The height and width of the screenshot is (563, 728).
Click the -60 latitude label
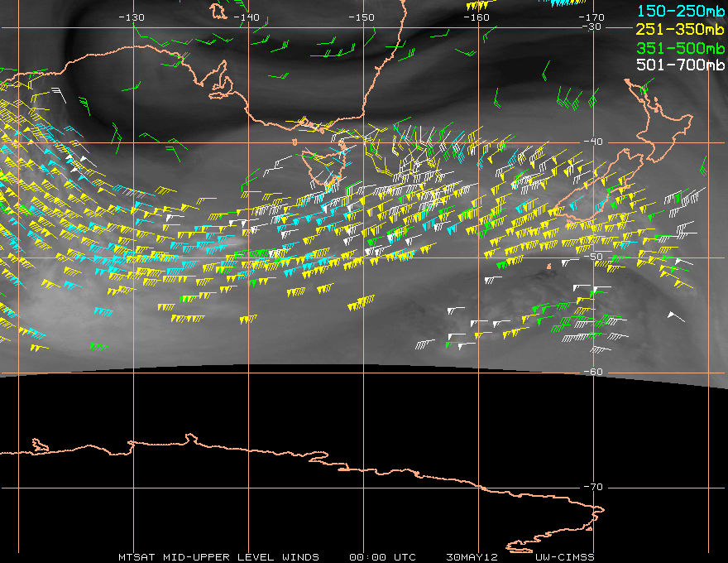(x=593, y=372)
